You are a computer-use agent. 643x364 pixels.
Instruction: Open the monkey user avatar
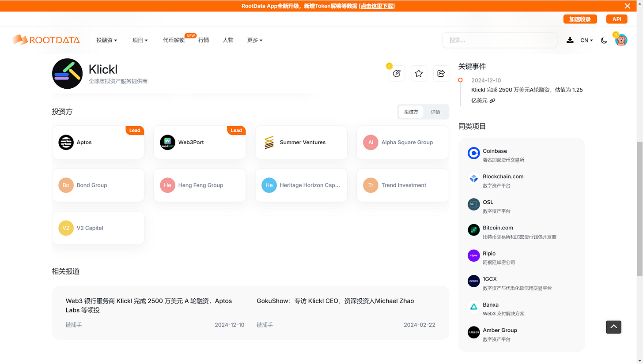coord(621,40)
